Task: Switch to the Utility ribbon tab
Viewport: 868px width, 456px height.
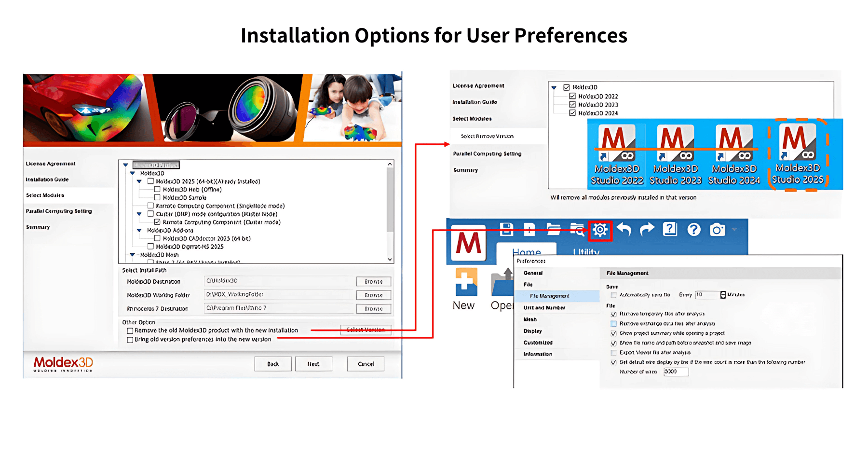Action: 586,252
